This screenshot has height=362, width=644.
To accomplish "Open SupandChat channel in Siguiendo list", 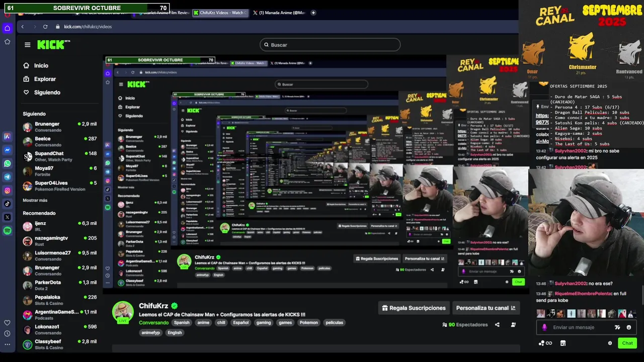I will [59, 156].
